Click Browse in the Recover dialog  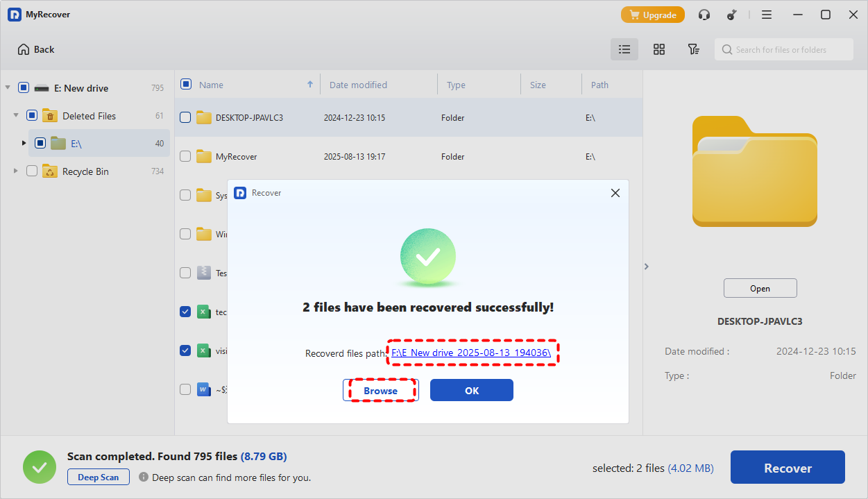380,391
